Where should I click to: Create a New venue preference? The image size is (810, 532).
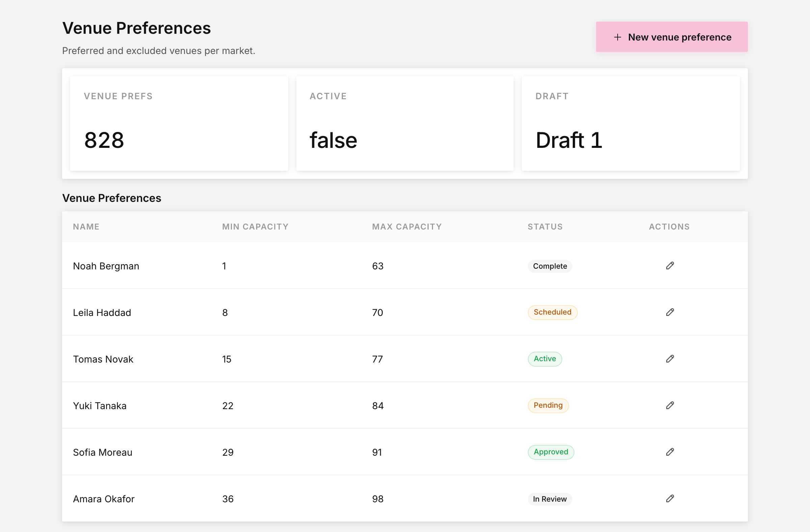click(672, 37)
